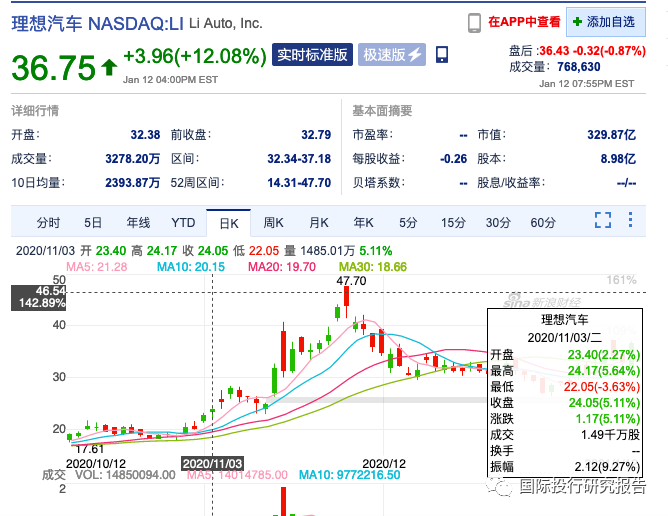Click the 2020/10/12 axis date label
This screenshot has width=668, height=516.
tap(96, 464)
